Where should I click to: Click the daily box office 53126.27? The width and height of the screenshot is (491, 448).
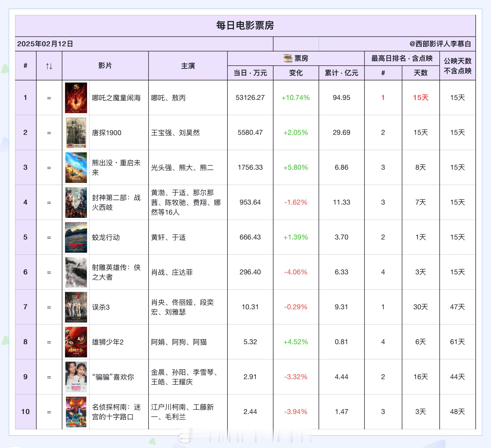[250, 98]
